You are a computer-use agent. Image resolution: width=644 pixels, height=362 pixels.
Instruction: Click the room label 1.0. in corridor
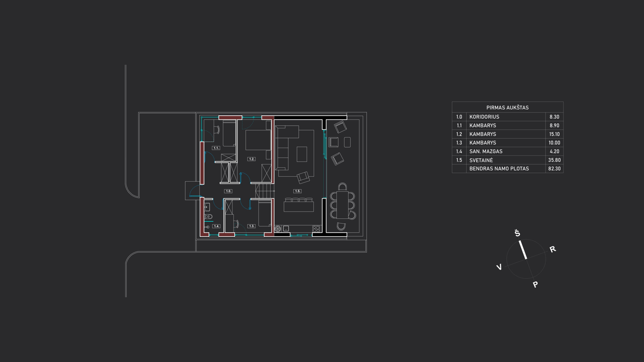(228, 191)
